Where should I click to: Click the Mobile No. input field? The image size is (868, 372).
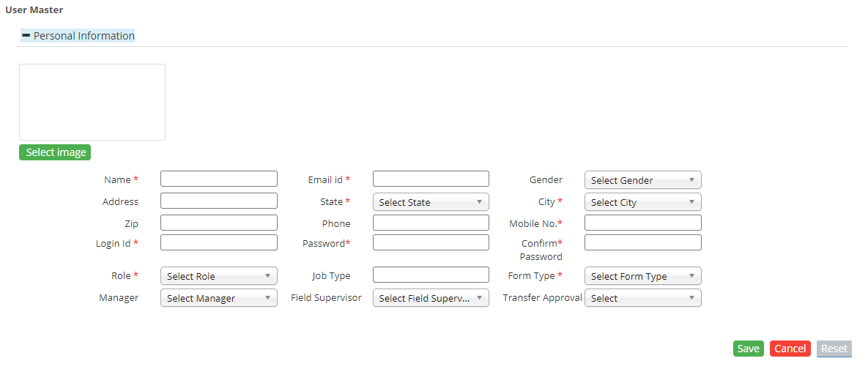(642, 223)
